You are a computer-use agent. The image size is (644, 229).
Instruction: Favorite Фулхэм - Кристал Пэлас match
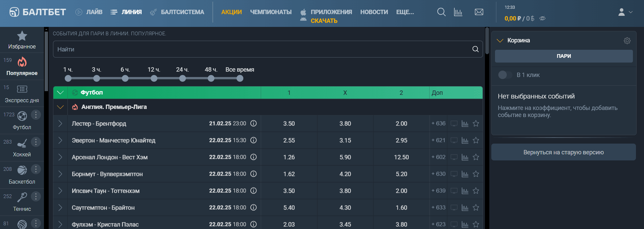tap(476, 224)
